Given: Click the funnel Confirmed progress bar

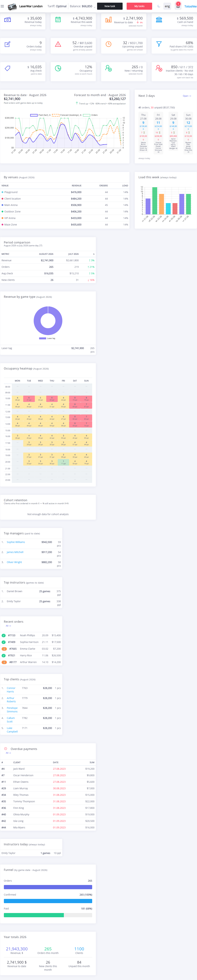Looking at the screenshot, I should click(x=48, y=901).
